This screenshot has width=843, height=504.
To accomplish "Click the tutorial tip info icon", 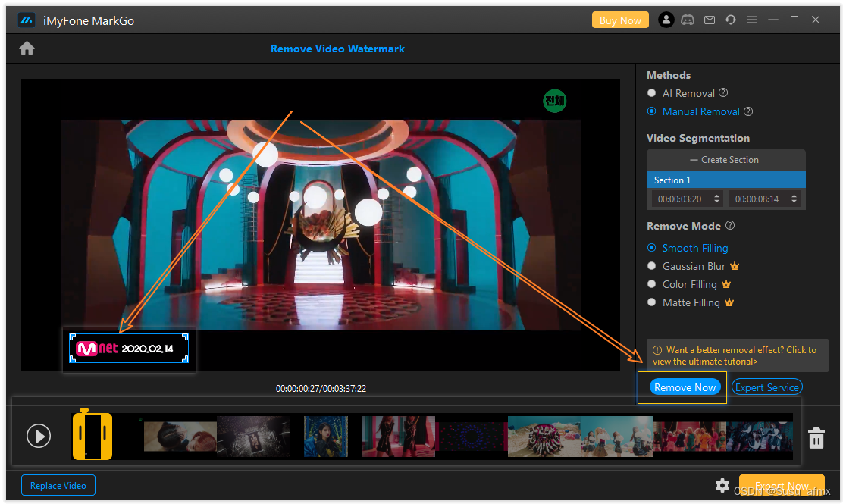I will click(x=657, y=350).
